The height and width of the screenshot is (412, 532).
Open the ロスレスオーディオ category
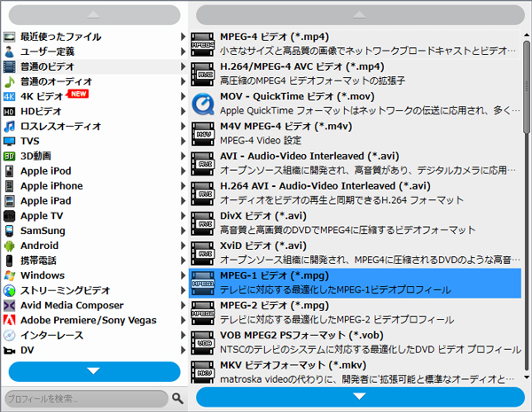[x=95, y=126]
